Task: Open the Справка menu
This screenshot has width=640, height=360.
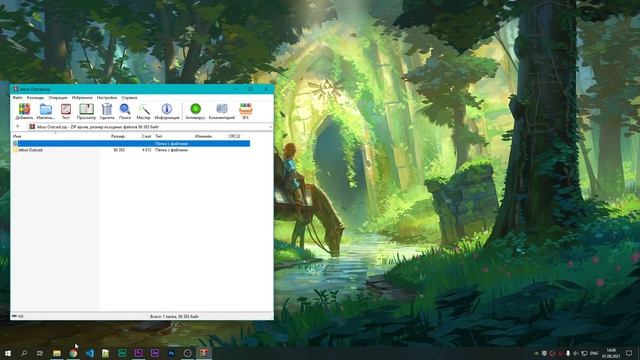Action: coord(129,98)
